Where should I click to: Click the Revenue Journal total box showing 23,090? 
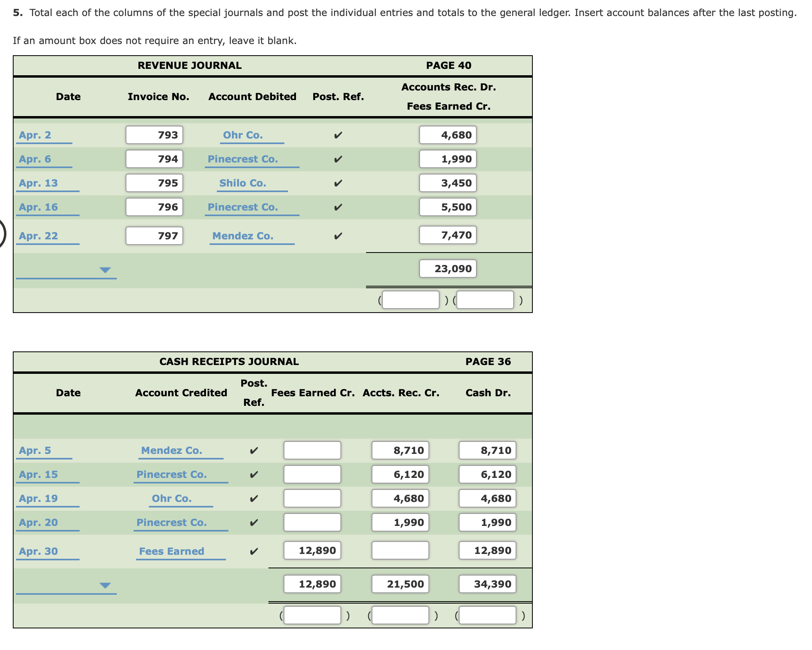[448, 269]
